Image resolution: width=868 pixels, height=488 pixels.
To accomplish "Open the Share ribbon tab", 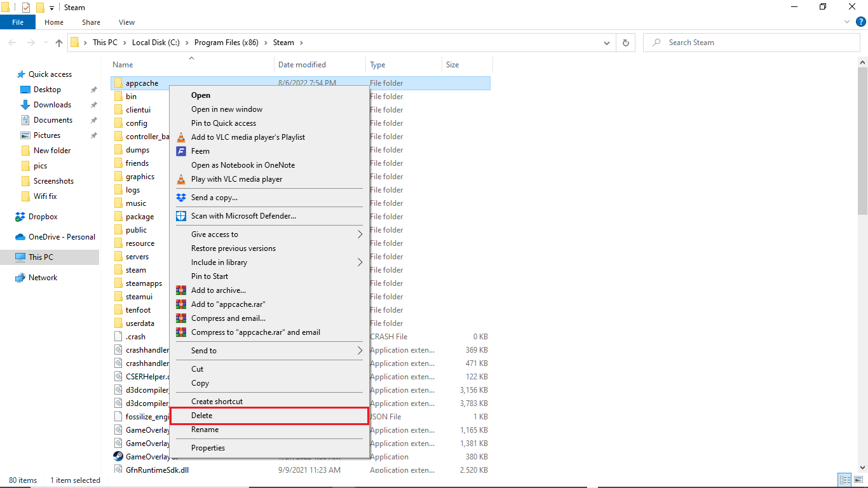I will point(91,22).
